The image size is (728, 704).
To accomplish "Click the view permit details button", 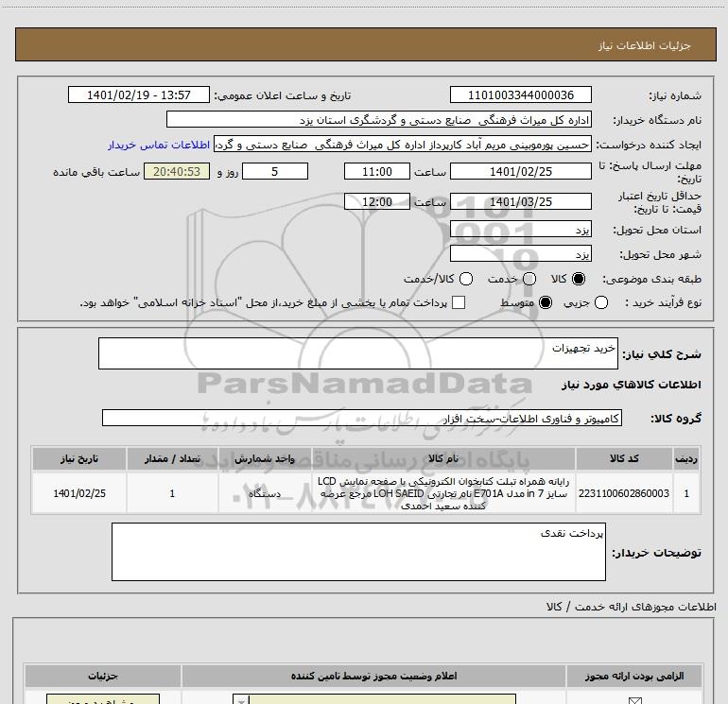I will [103, 699].
